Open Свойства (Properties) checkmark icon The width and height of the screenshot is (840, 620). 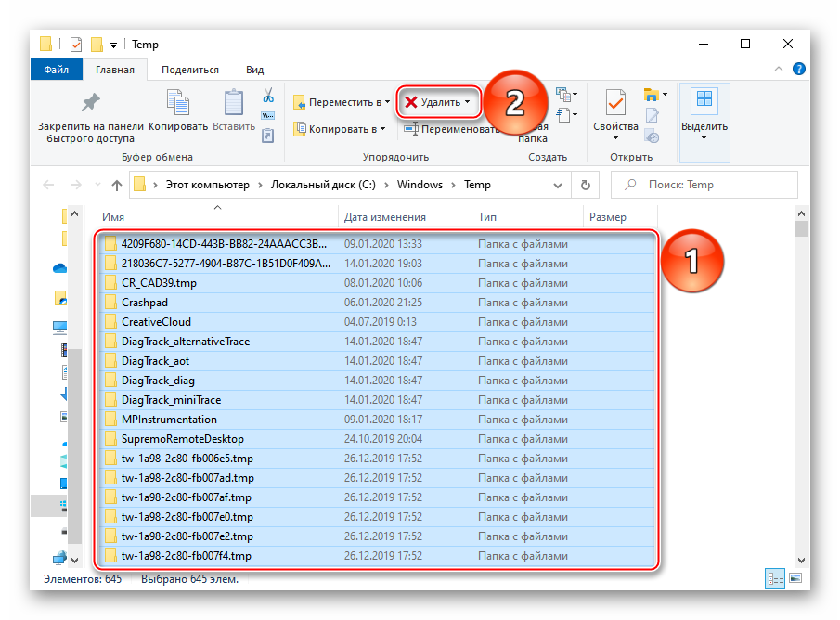click(615, 102)
